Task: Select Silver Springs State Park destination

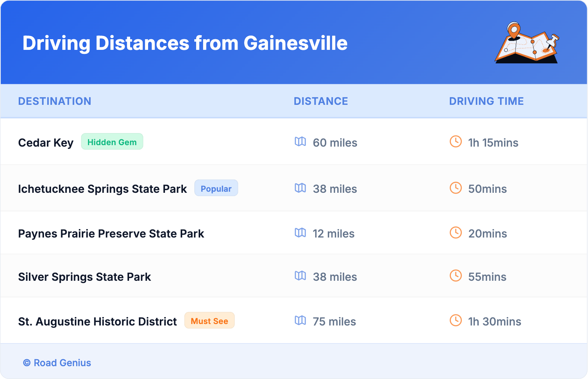Action: point(84,277)
